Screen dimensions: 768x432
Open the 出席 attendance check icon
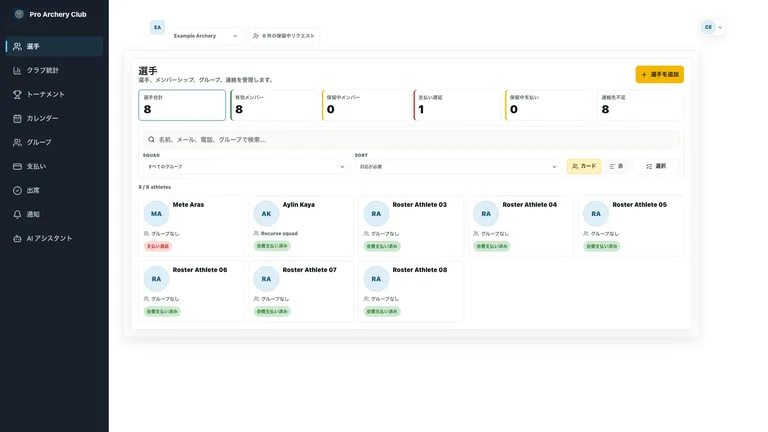click(x=17, y=191)
